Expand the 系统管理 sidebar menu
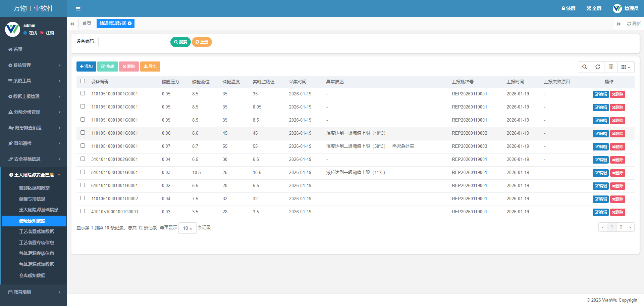Viewport: 644px width, 306px height. click(34, 65)
